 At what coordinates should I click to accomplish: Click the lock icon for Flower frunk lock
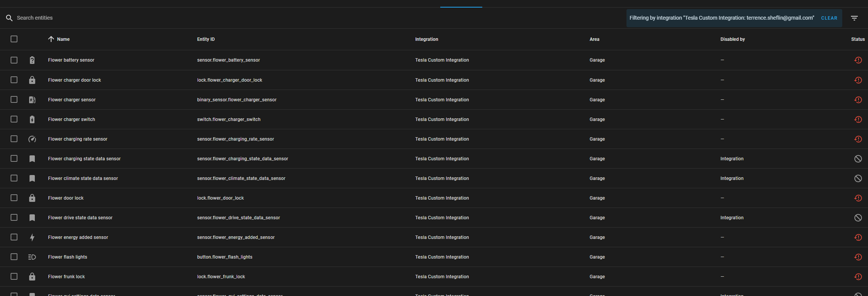(x=32, y=277)
